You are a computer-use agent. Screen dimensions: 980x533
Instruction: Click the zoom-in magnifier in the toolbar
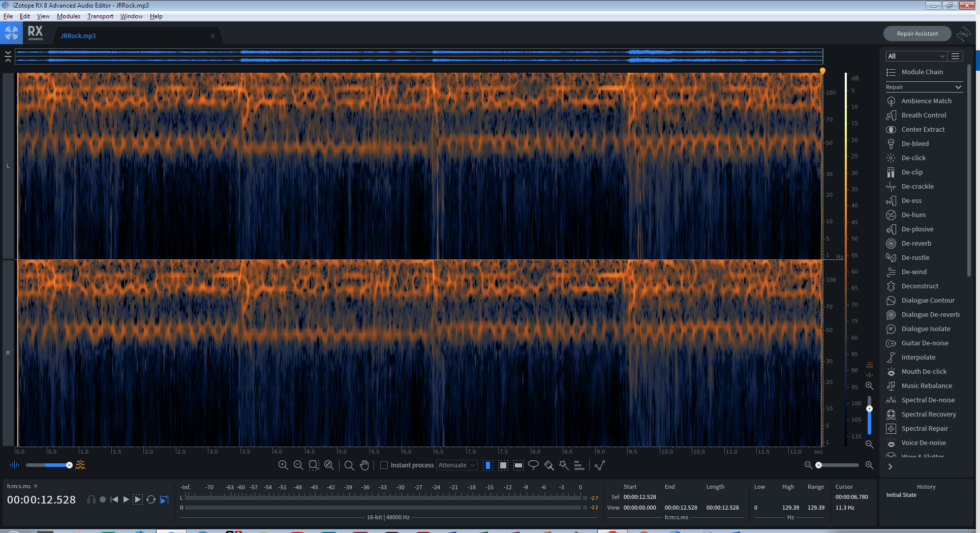[x=283, y=465]
